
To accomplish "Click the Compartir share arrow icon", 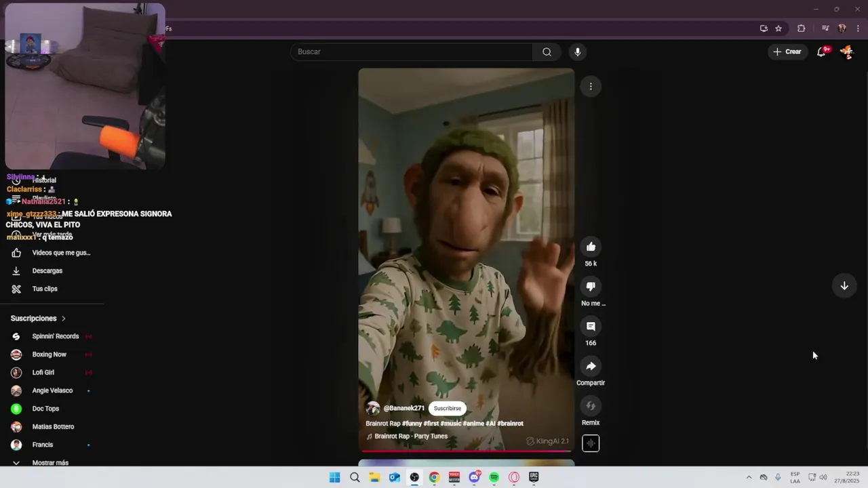I will pos(591,367).
